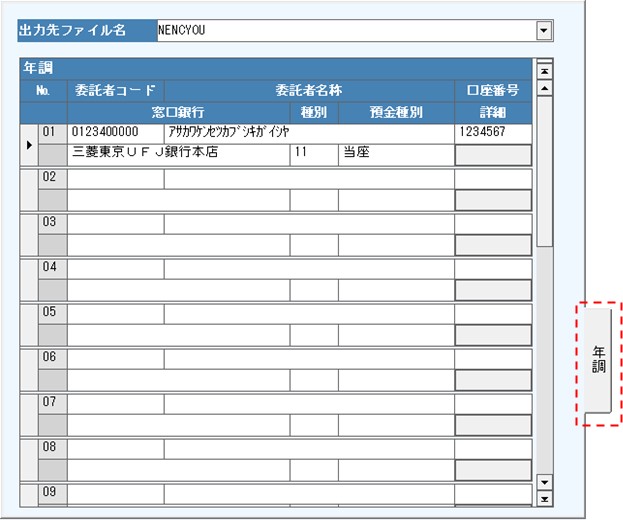Screen dimensions: 623x520
Task: Select the 委託者コード field containing 0123400000
Action: point(116,132)
